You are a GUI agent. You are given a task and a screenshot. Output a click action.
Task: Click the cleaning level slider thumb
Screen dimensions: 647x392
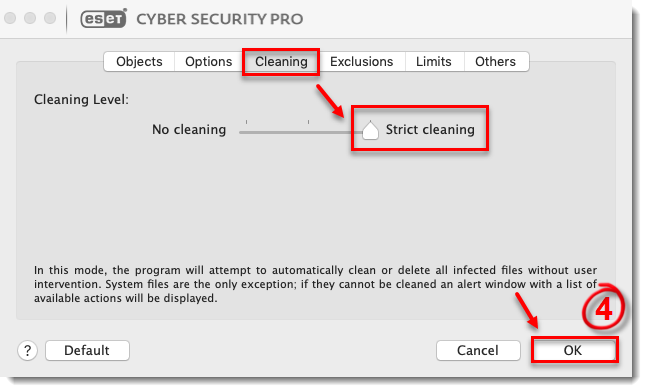click(x=370, y=131)
